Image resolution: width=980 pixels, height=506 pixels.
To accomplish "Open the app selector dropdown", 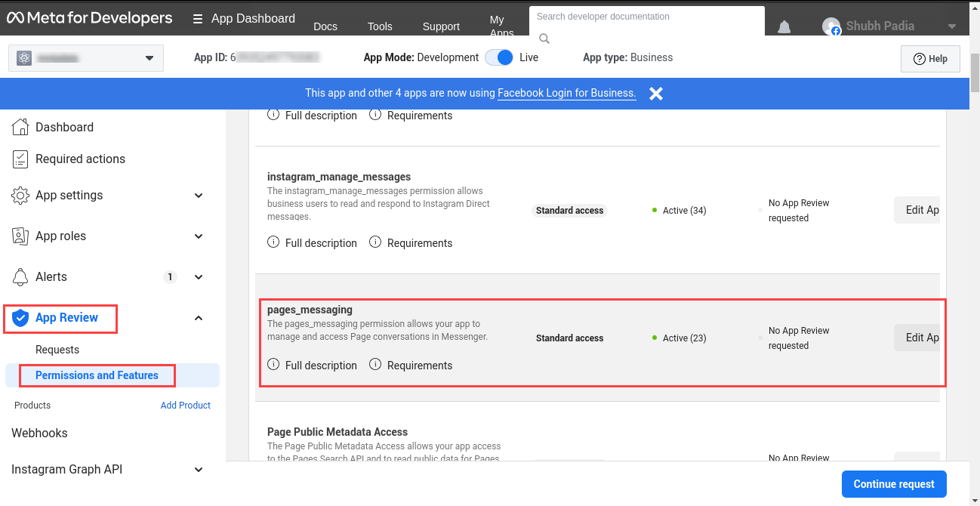I will (x=85, y=57).
